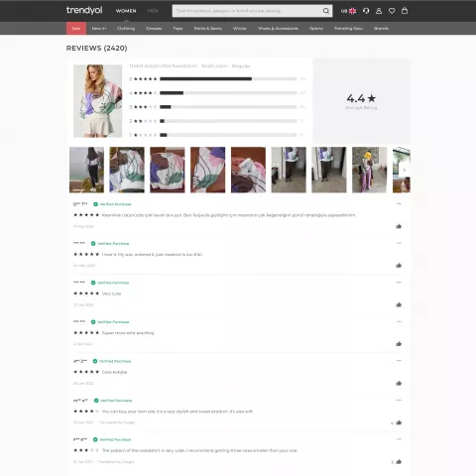476x476 pixels.
Task: Like the review by O** T**
Action: (399, 226)
